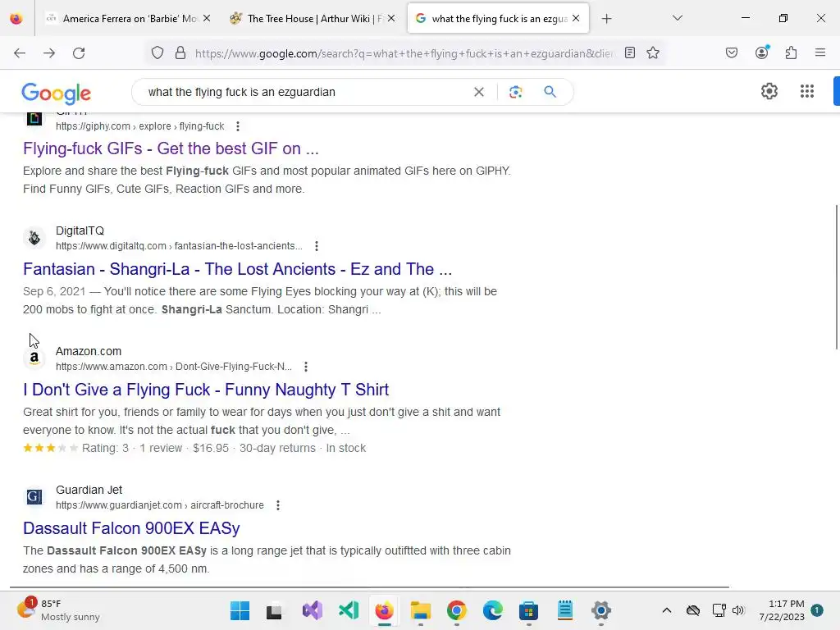The height and width of the screenshot is (630, 840).
Task: Open the tracking protection shield icon
Action: pos(157,53)
